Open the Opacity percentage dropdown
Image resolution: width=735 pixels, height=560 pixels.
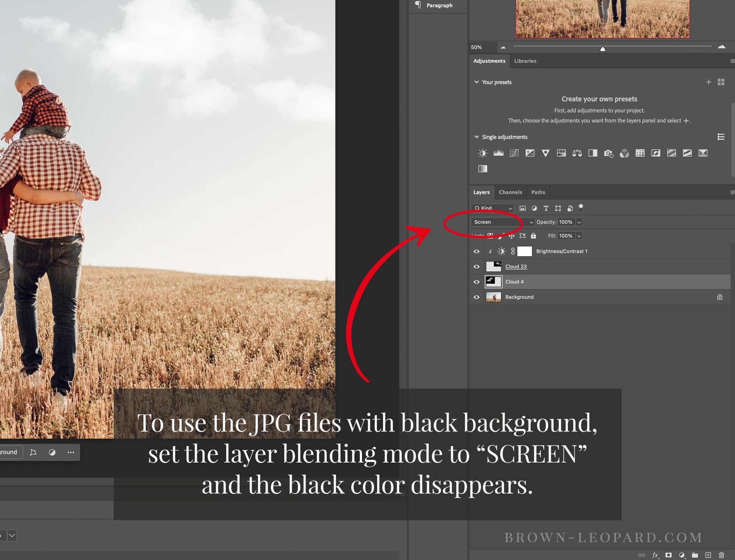coord(579,222)
